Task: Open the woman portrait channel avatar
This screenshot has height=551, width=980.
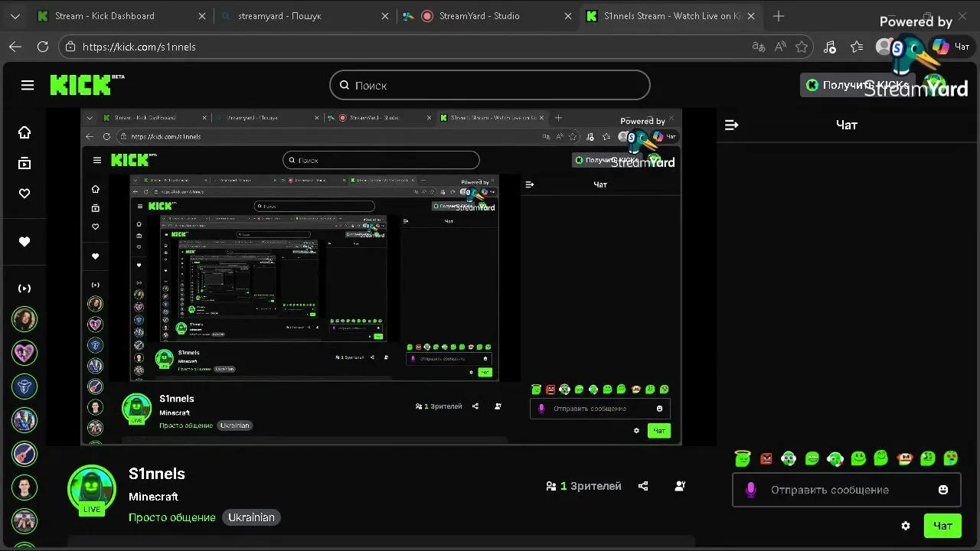Action: pyautogui.click(x=24, y=319)
